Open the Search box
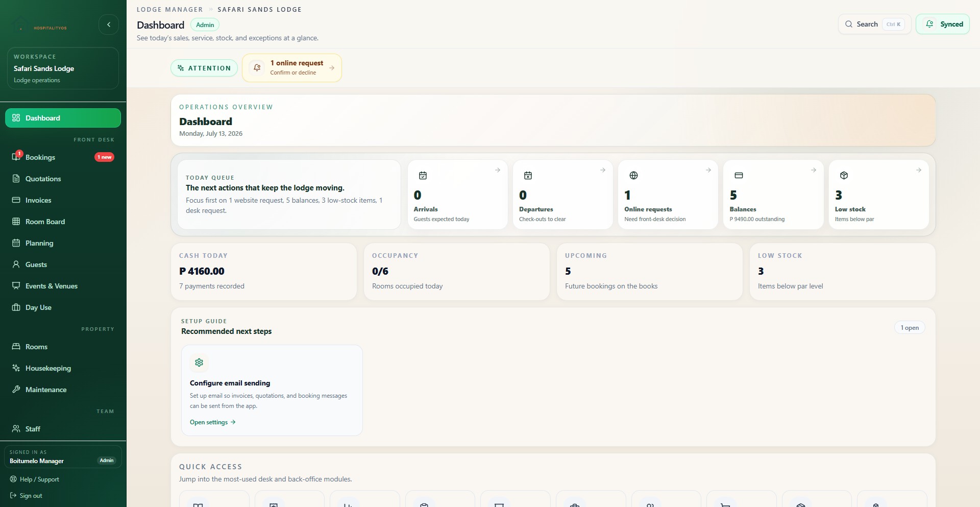This screenshot has width=980, height=507. [874, 24]
